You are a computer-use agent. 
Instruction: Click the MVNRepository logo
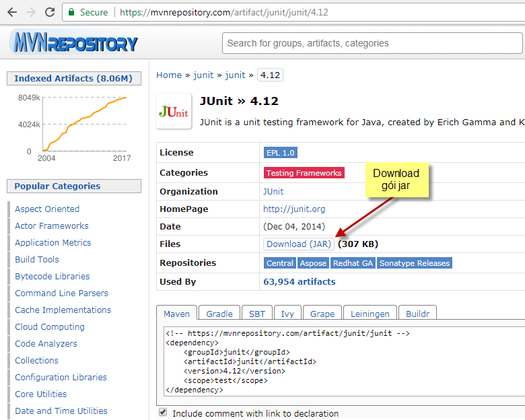tap(74, 43)
